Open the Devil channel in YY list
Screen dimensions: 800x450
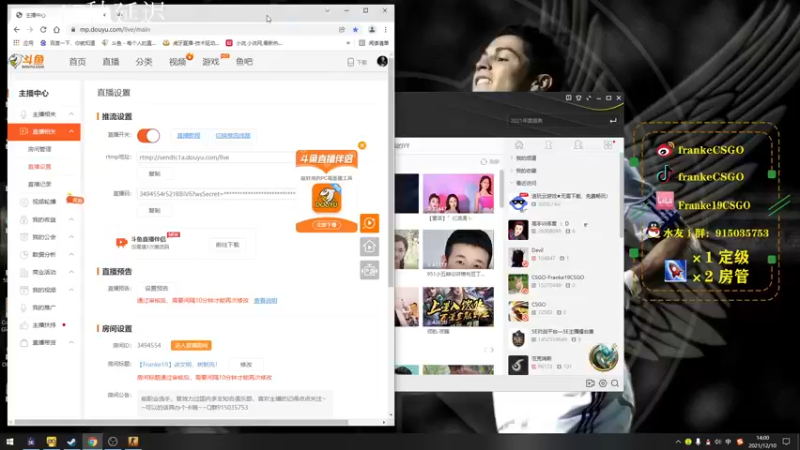[563, 257]
